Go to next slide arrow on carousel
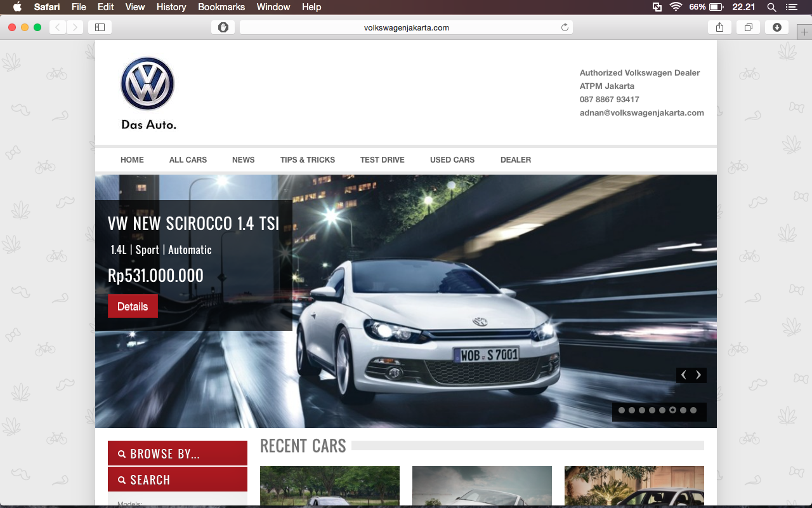This screenshot has height=508, width=812. click(699, 375)
